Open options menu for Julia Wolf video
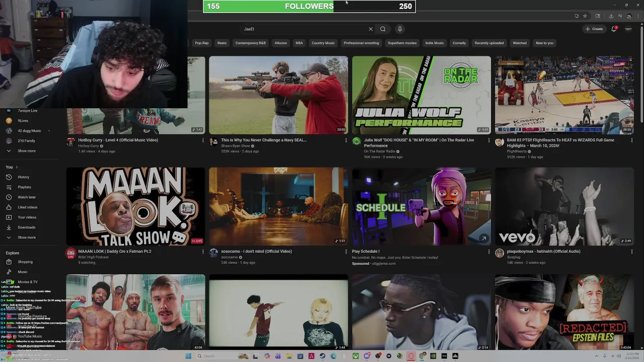 (489, 141)
